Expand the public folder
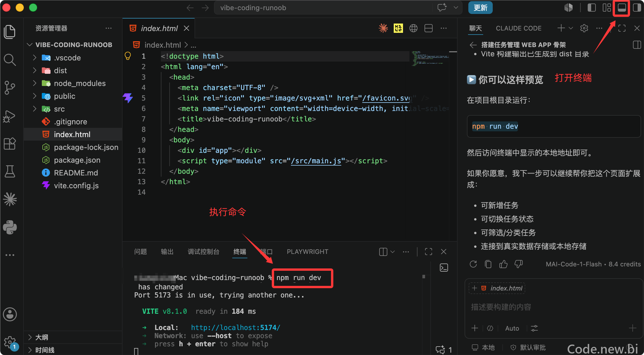Viewport: 644px width, 355px height. 35,96
